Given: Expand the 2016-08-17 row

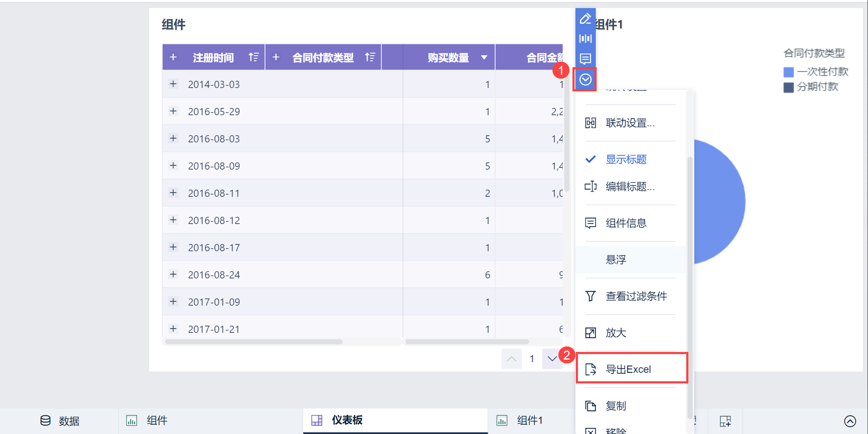Looking at the screenshot, I should tap(173, 247).
